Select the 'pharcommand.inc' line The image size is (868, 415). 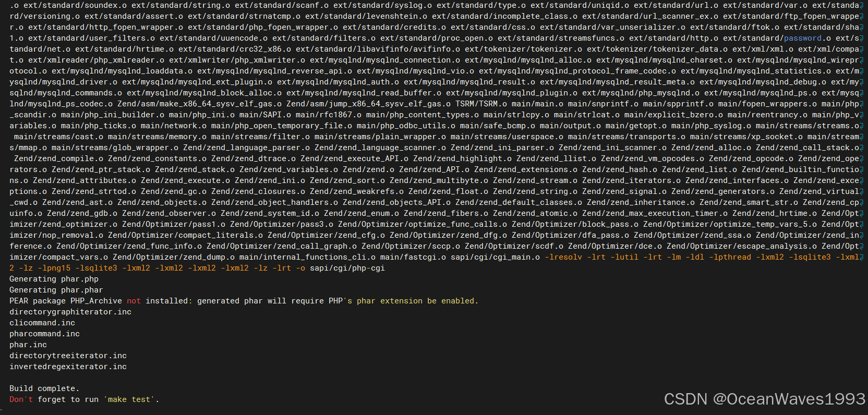point(44,334)
